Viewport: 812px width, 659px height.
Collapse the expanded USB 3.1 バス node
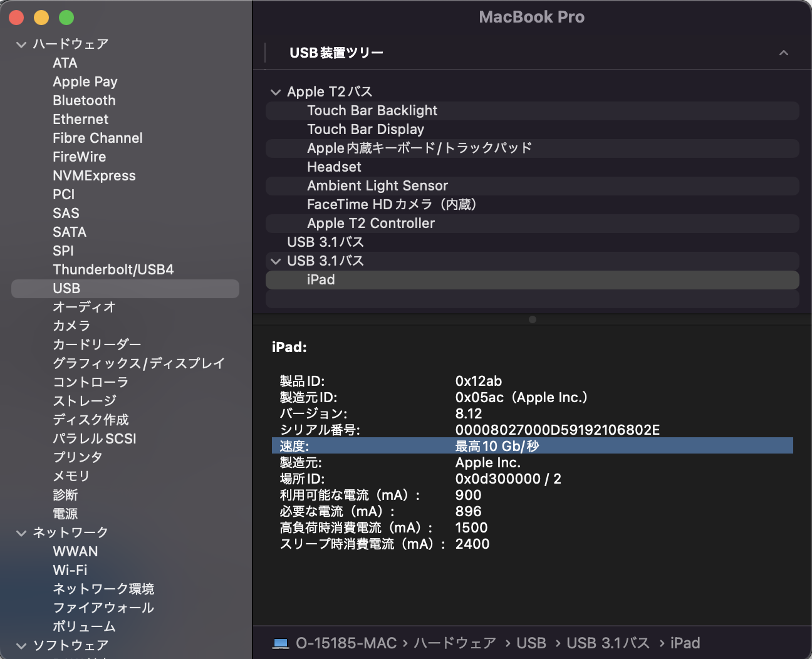(276, 261)
